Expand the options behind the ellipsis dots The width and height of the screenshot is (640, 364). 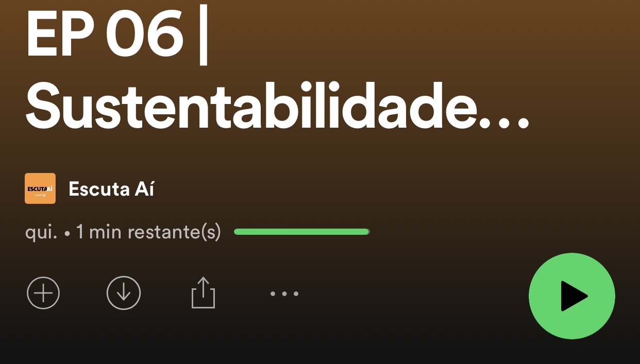tap(284, 294)
